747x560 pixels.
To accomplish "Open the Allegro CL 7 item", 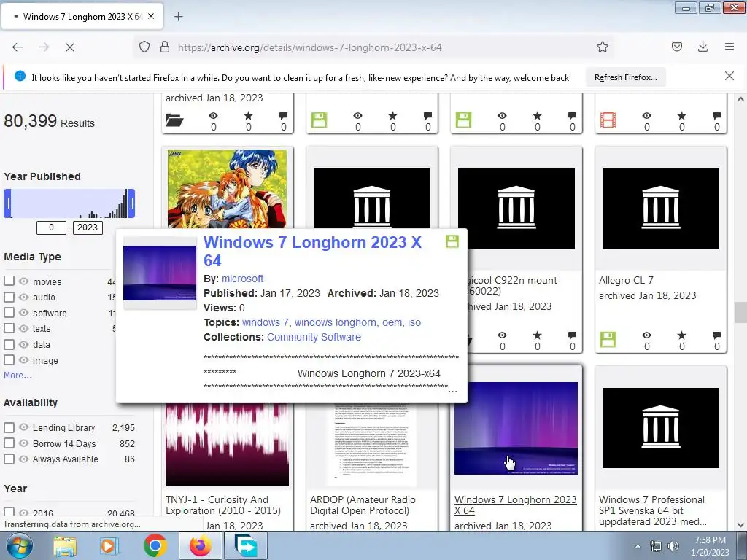I will (625, 280).
